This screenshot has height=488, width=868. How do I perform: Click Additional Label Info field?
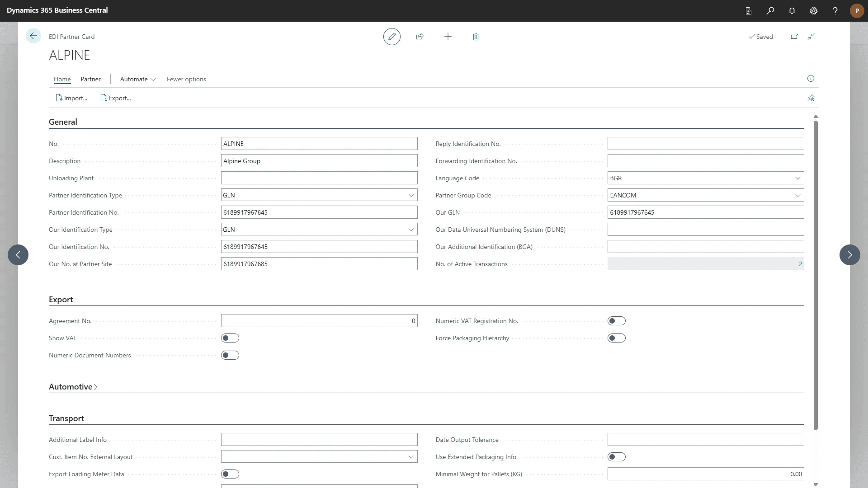tap(319, 440)
